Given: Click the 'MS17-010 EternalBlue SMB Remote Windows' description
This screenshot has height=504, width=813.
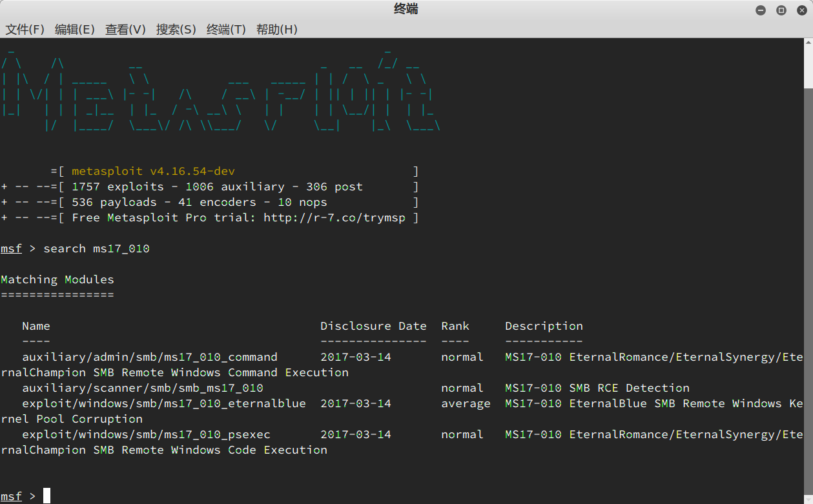Looking at the screenshot, I should coord(643,403).
